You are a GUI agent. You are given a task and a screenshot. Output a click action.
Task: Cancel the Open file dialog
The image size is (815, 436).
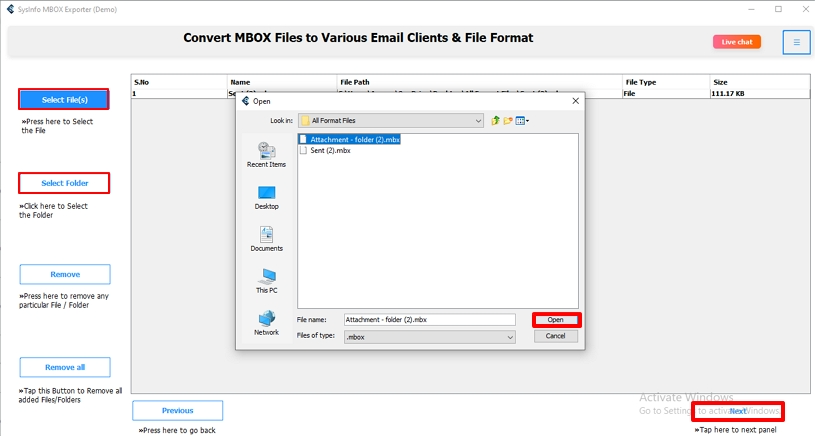click(556, 336)
